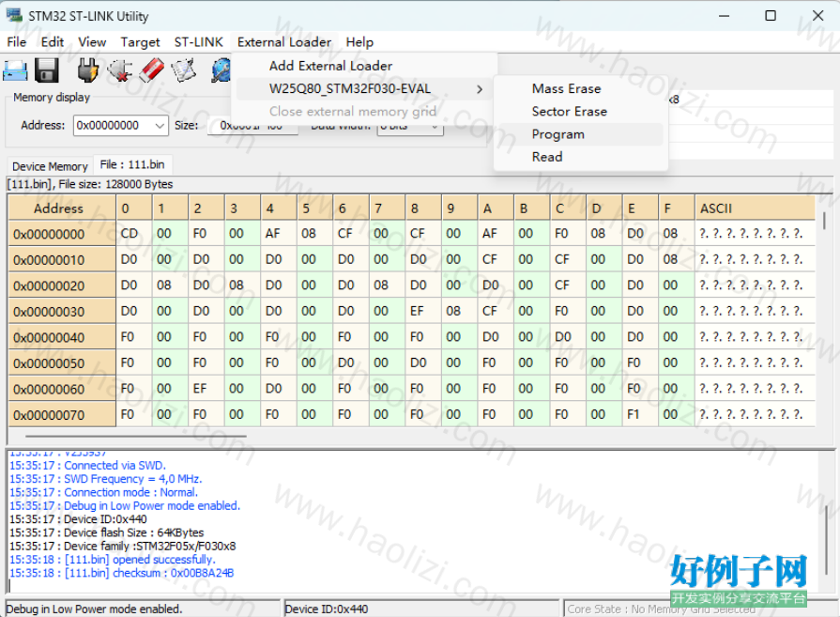
Task: Open the External Loader menu
Action: tap(284, 42)
